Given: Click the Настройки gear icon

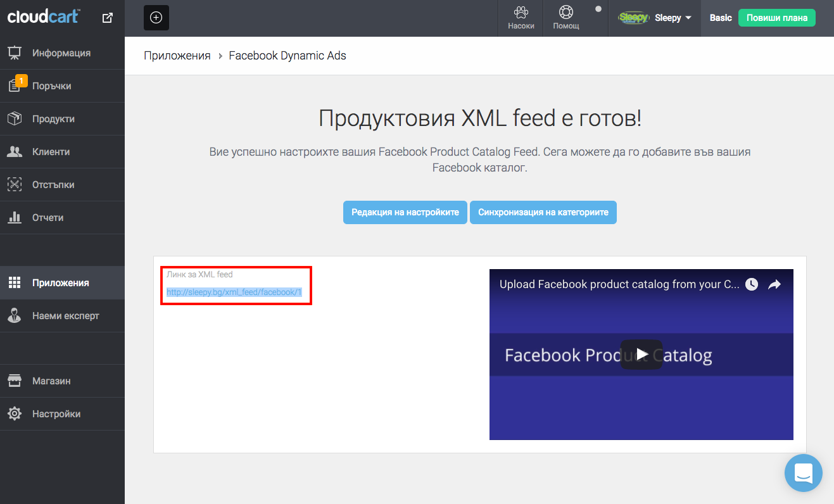Looking at the screenshot, I should coord(15,414).
